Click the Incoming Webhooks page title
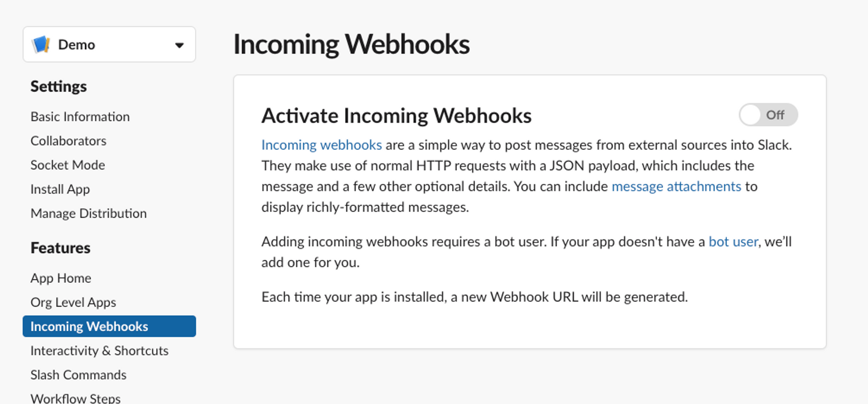868x404 pixels. [x=351, y=44]
